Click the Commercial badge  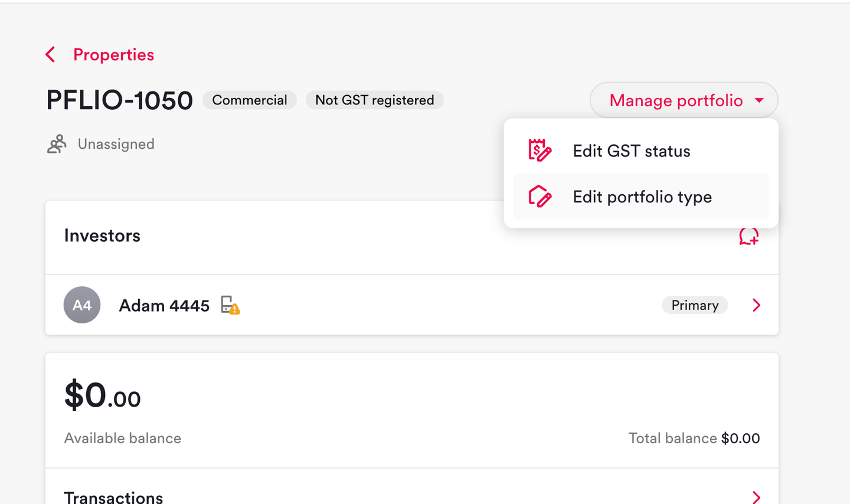[250, 100]
